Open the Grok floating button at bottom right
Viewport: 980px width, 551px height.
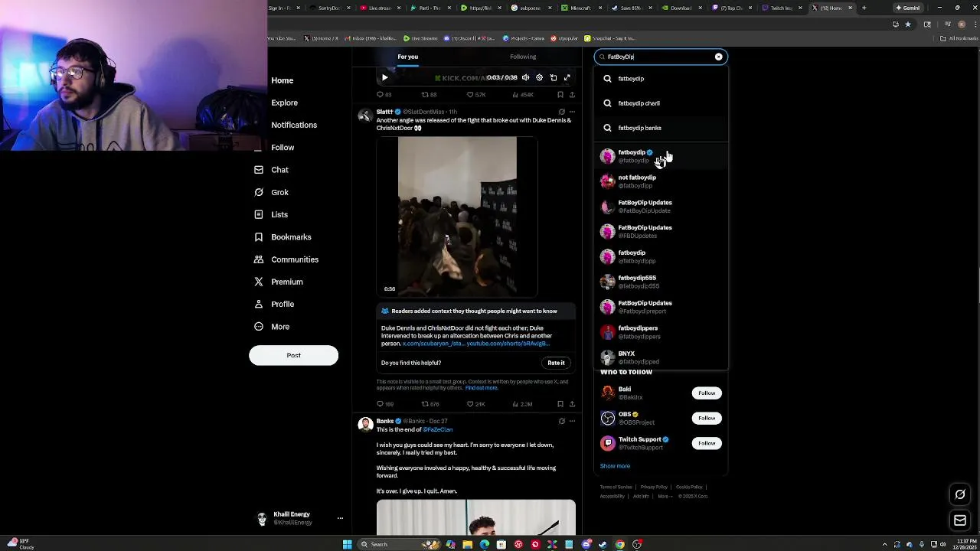click(x=960, y=494)
